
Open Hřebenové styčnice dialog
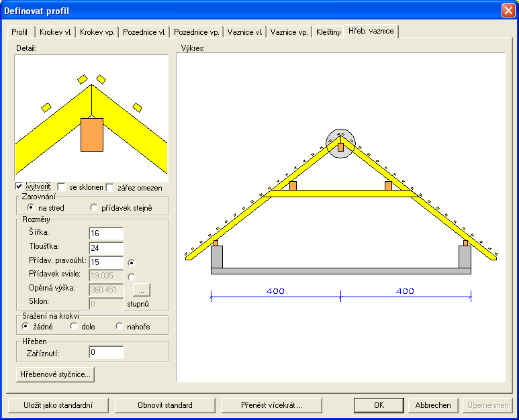pyautogui.click(x=55, y=374)
